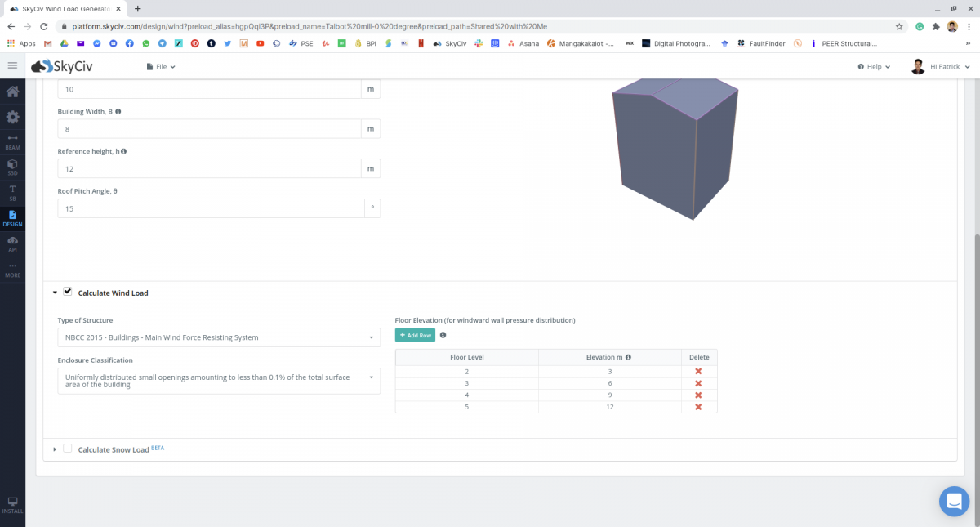Image resolution: width=980 pixels, height=527 pixels.
Task: Uncheck the Calculate Wind Load checkbox
Action: [68, 292]
